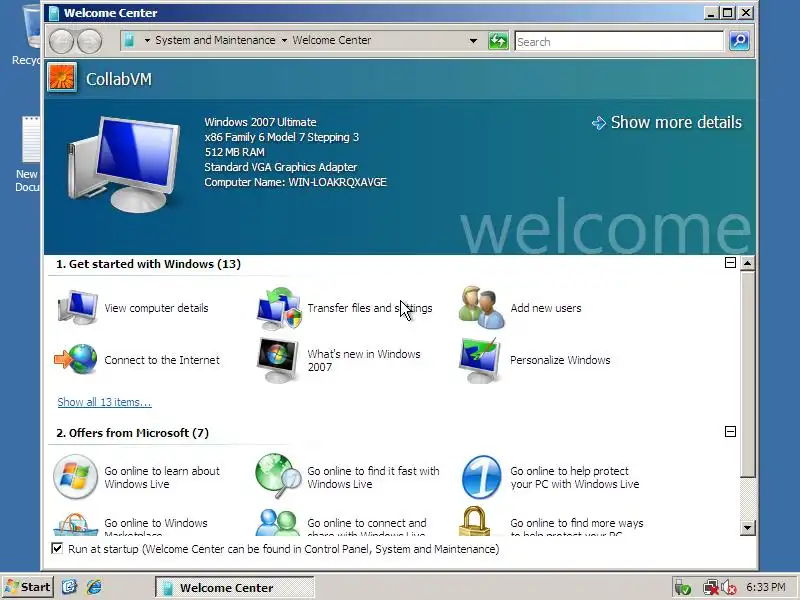
Task: Click Windows 2007 Ultimate text
Action: click(x=260, y=122)
